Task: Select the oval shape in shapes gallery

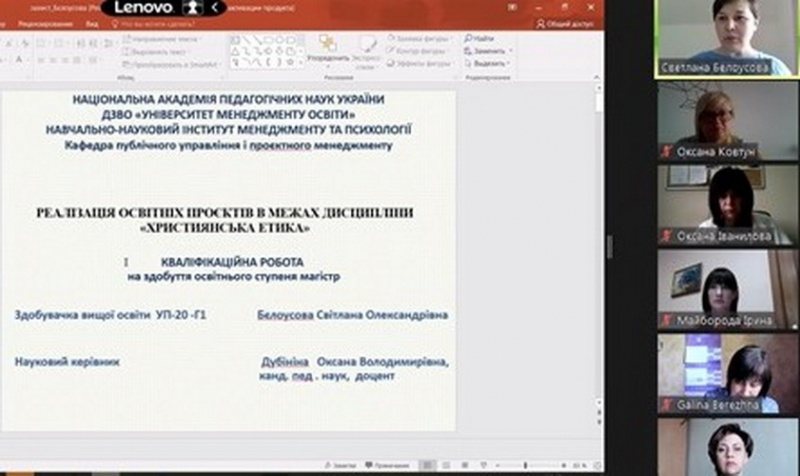Action: (280, 40)
